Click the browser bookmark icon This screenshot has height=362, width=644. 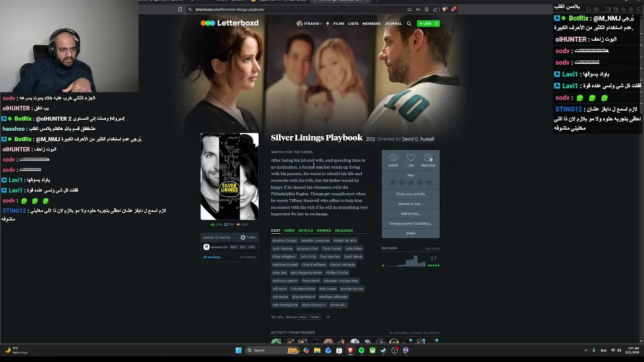pos(180,10)
